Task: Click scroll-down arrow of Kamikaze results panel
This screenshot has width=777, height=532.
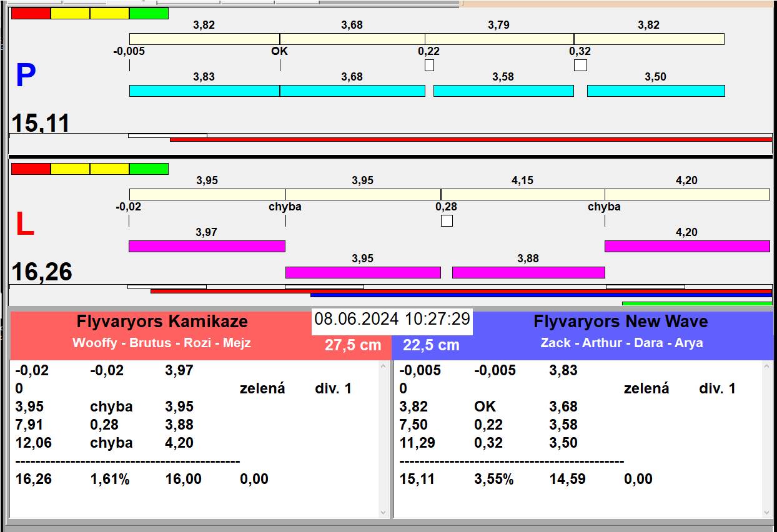Action: coord(384,512)
